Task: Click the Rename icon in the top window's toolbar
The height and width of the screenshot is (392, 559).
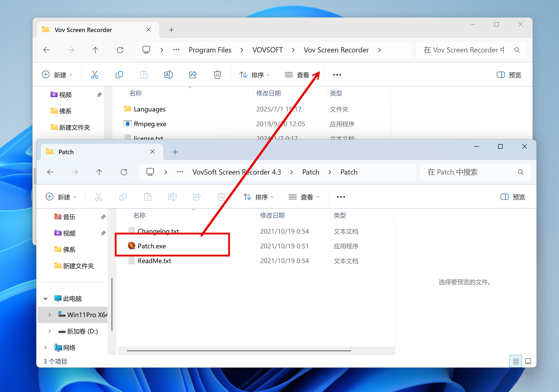Action: coord(168,75)
